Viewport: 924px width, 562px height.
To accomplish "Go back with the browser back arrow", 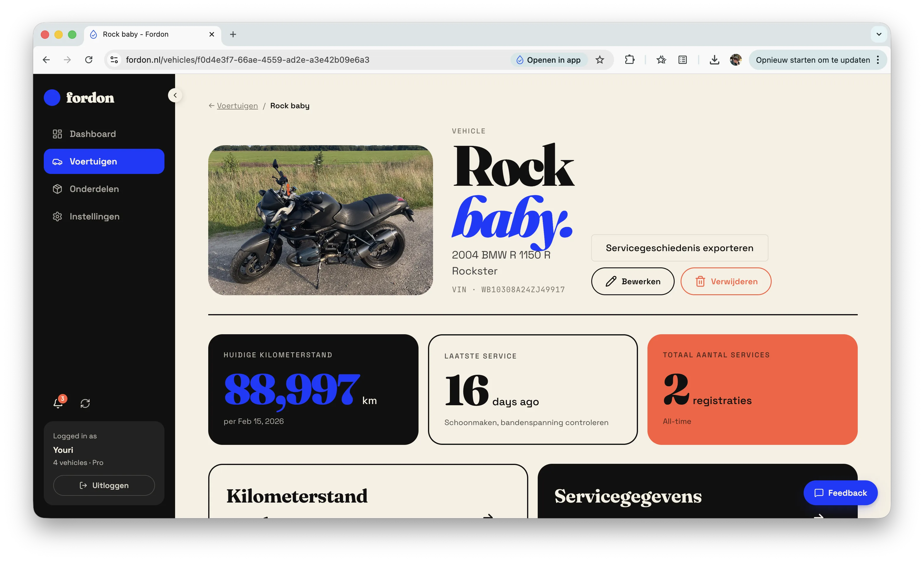I will tap(46, 60).
